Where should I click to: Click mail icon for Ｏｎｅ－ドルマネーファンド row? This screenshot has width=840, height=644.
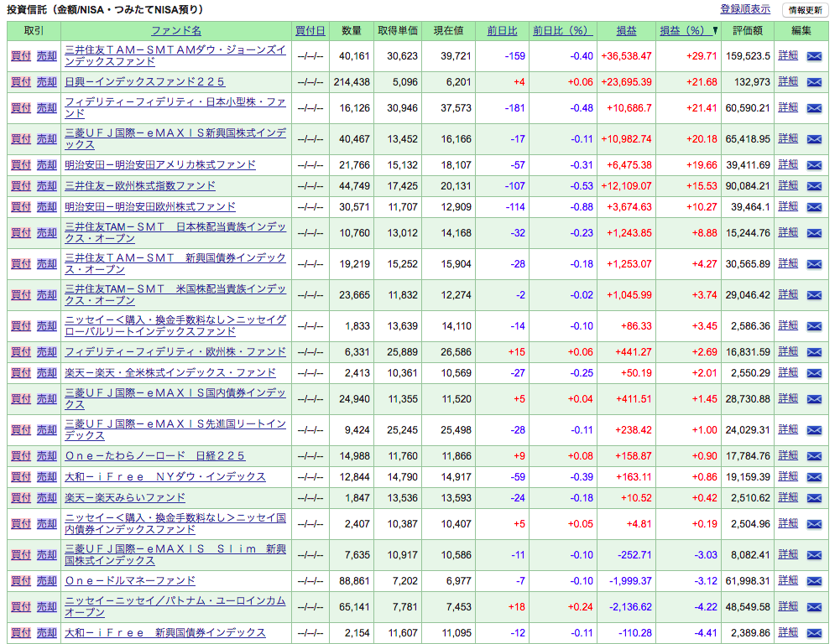click(814, 581)
